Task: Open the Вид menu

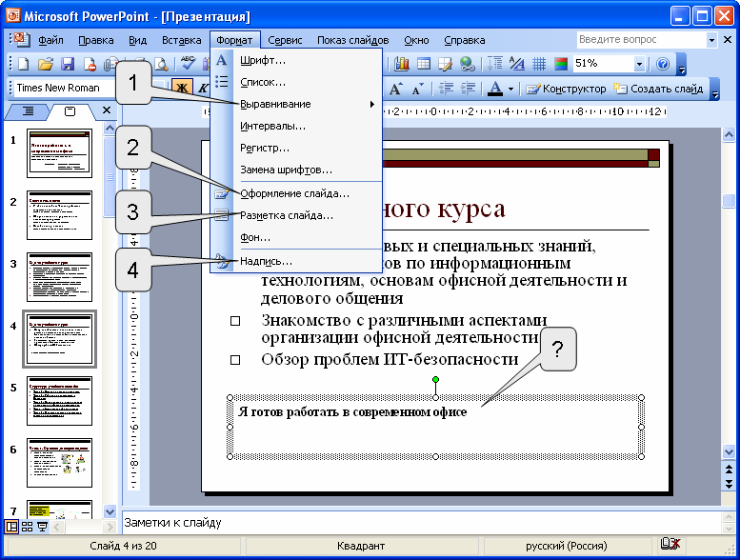Action: coord(137,40)
